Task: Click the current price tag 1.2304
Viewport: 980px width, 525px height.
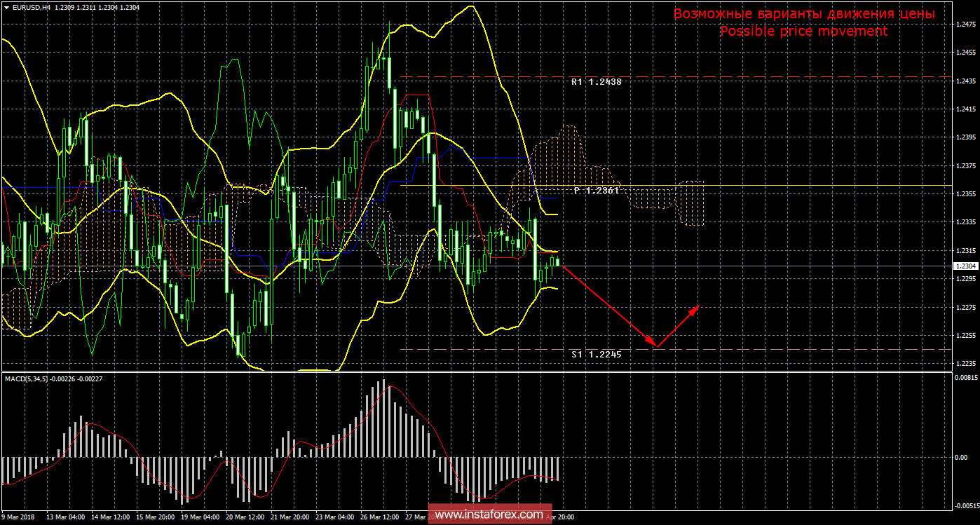Action: click(965, 266)
